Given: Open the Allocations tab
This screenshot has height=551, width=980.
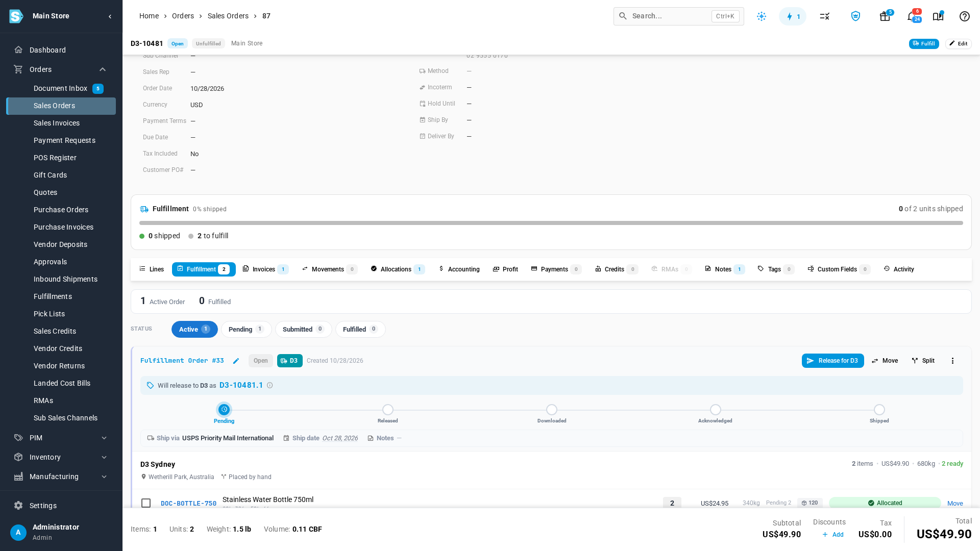Looking at the screenshot, I should click(398, 269).
